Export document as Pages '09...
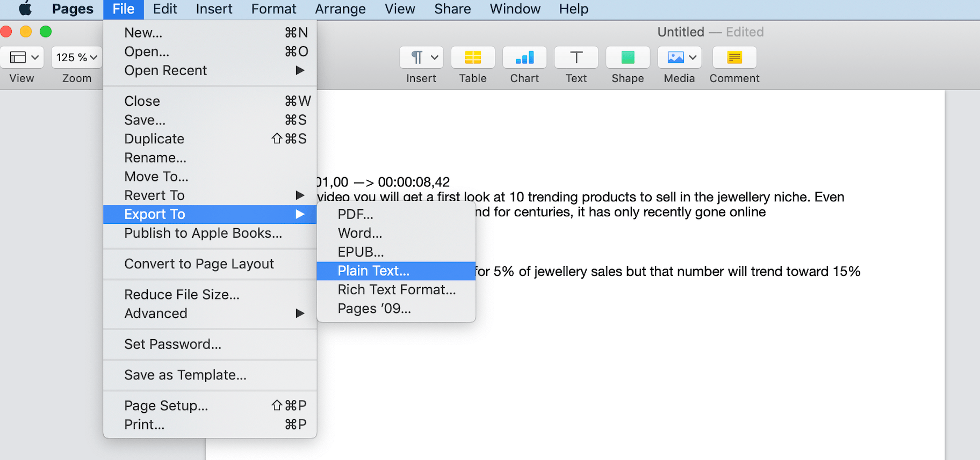This screenshot has width=980, height=460. 396,309
